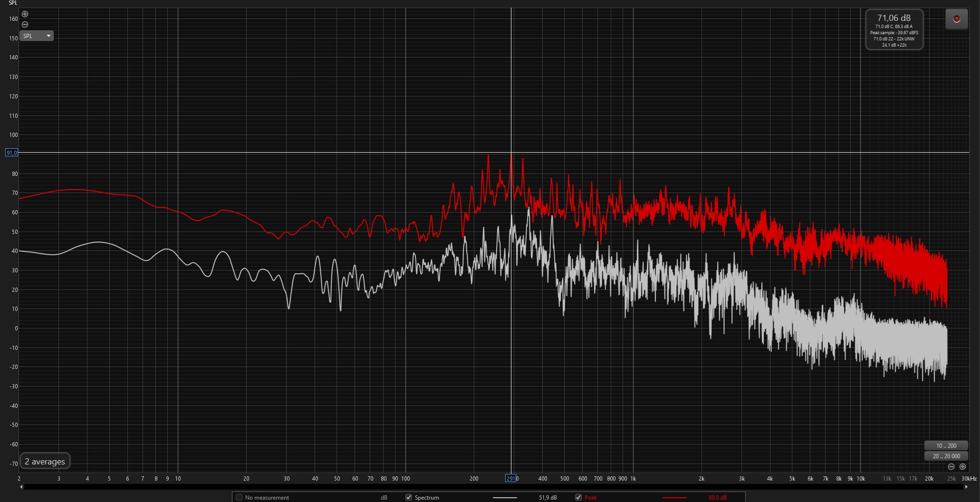Click the 160 SPL axis label
Image resolution: width=980 pixels, height=502 pixels.
coord(13,19)
